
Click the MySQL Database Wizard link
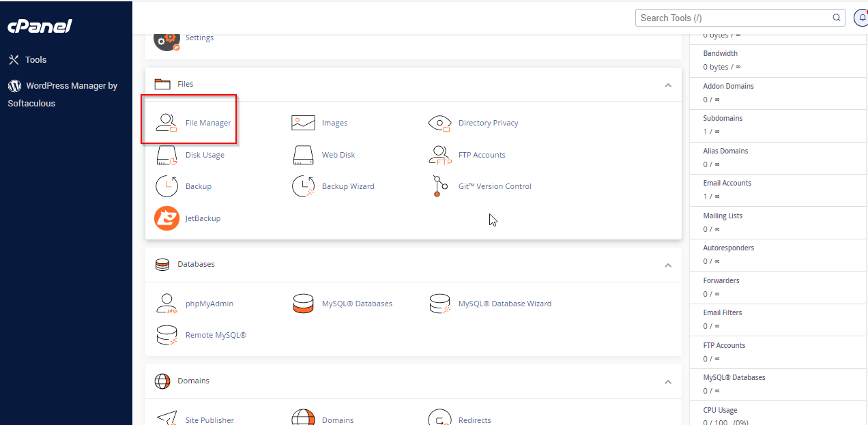click(504, 304)
